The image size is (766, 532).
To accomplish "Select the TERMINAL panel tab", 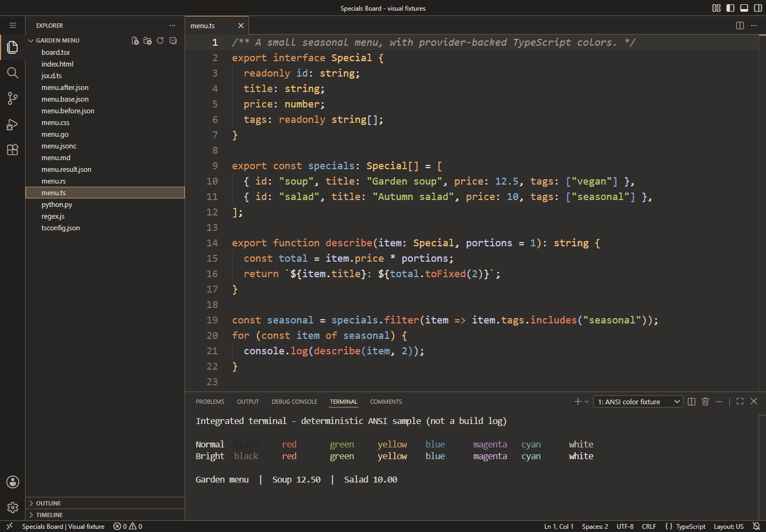I will click(344, 402).
